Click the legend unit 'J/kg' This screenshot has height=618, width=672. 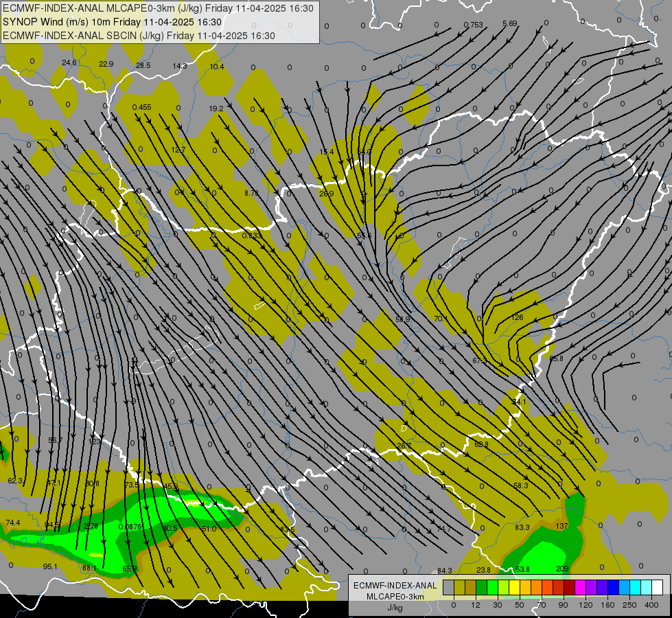[395, 608]
